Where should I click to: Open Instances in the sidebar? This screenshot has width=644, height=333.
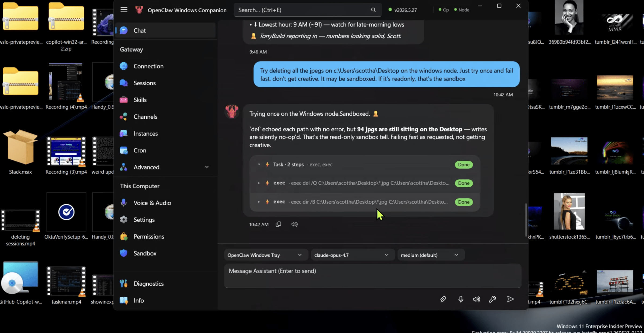[x=166, y=133]
